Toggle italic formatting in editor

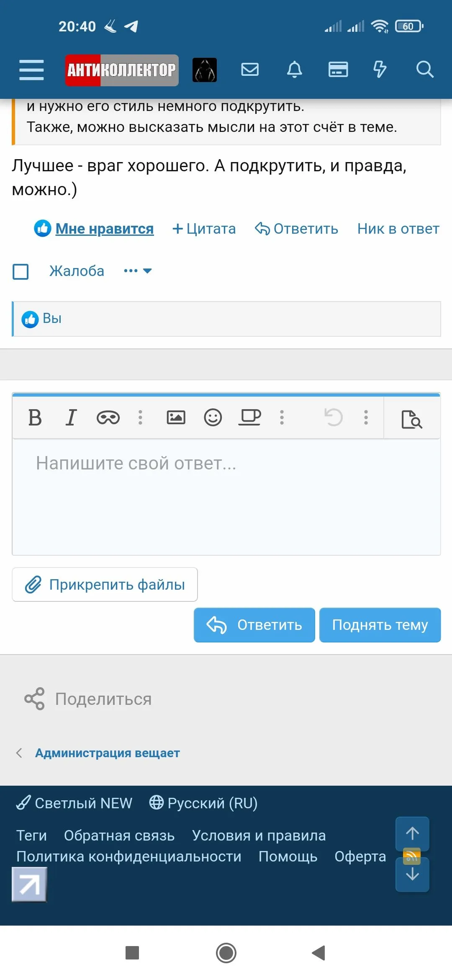click(71, 418)
